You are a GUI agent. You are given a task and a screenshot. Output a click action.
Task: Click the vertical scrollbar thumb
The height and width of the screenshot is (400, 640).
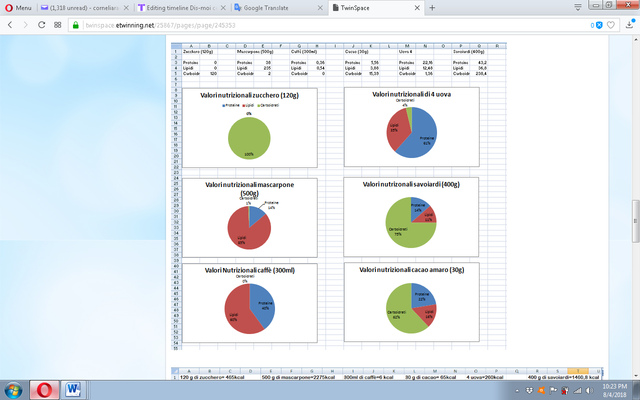tap(636, 221)
